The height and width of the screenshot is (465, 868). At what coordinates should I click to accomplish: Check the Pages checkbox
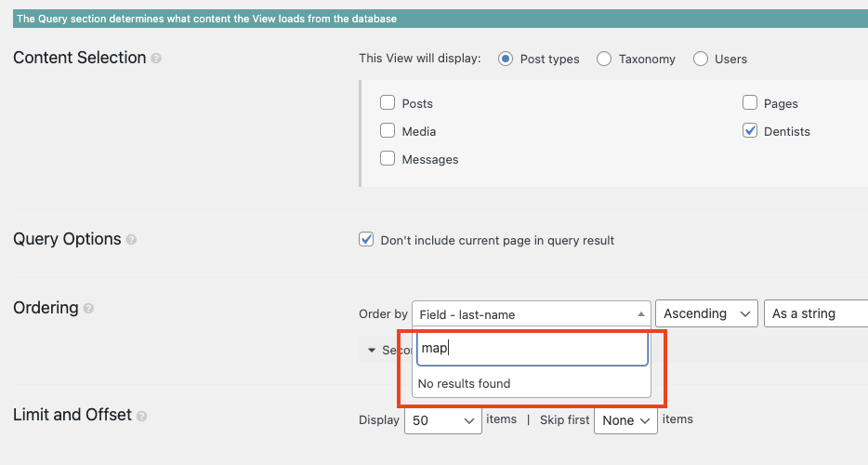coord(750,102)
